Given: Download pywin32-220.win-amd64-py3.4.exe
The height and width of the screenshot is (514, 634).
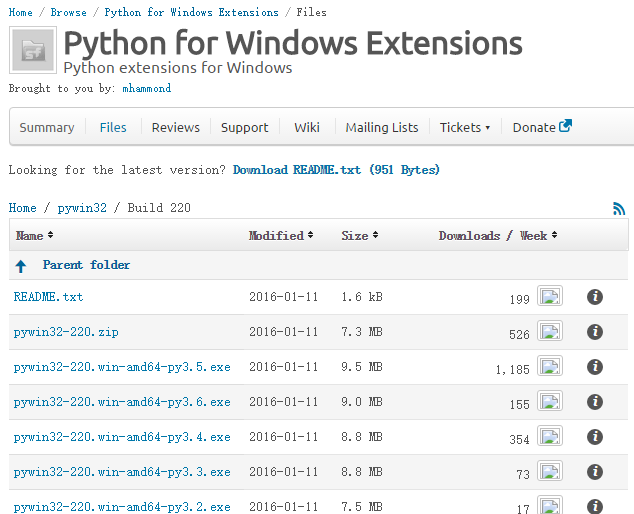Looking at the screenshot, I should click(122, 437).
